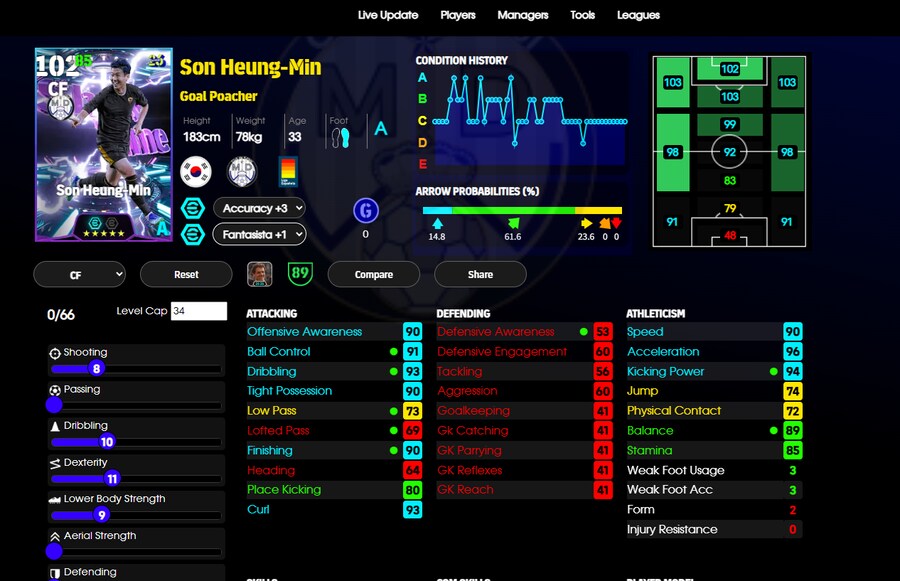Click the hexagon icon beside Accuracy +3

pos(193,208)
